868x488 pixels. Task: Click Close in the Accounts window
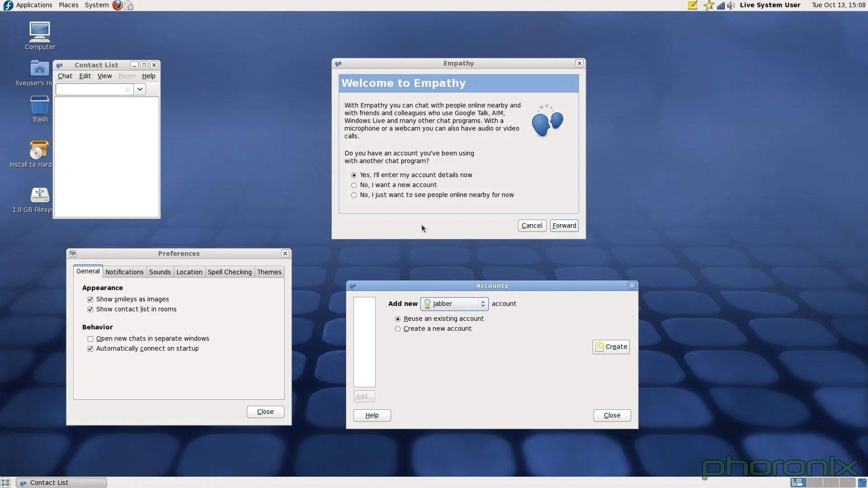(612, 416)
